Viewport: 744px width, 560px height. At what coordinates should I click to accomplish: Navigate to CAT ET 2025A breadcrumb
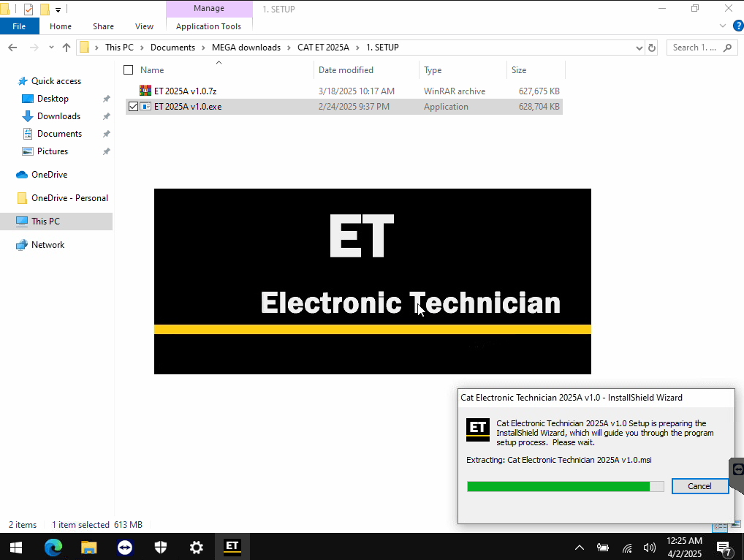(323, 48)
